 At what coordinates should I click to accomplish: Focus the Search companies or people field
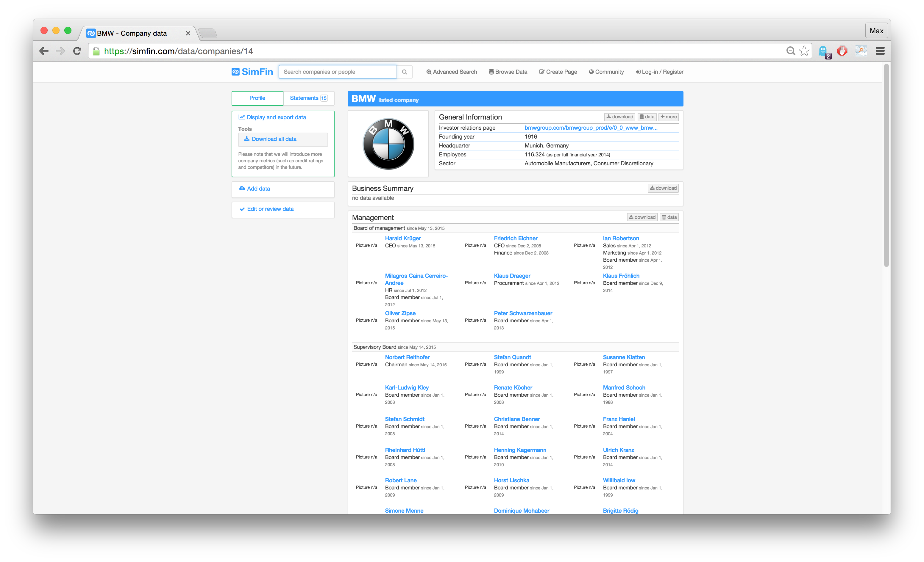pyautogui.click(x=338, y=72)
